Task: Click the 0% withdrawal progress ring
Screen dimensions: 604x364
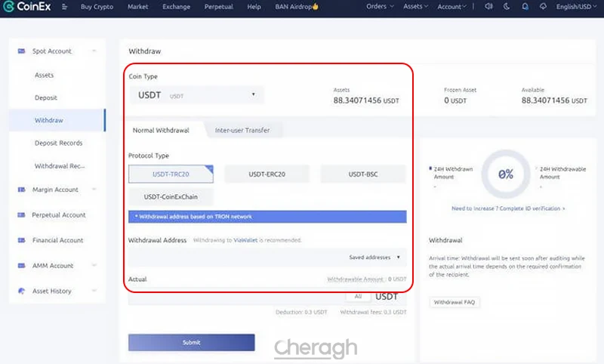Action: pos(506,174)
